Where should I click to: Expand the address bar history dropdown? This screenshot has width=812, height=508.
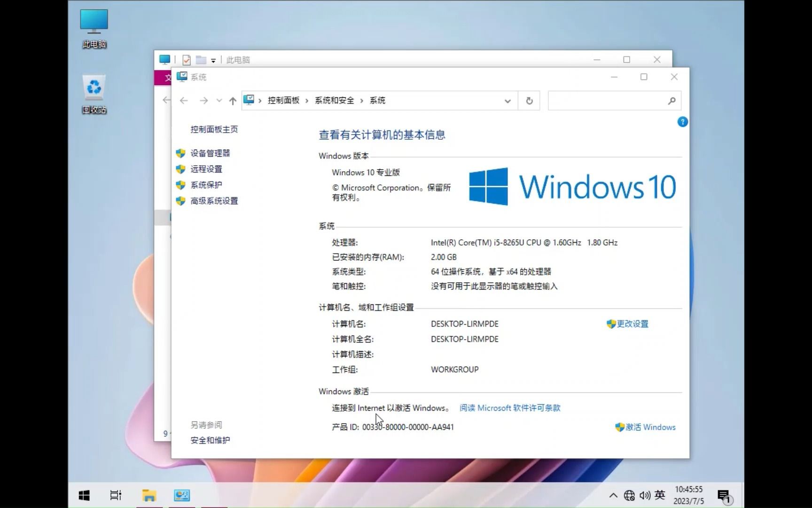point(507,101)
